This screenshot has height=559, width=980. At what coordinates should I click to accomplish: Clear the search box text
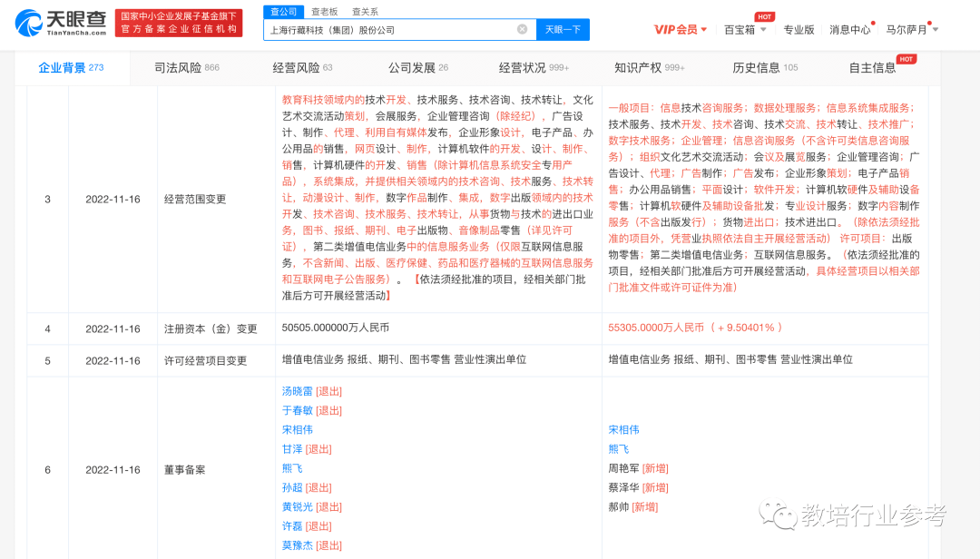click(522, 29)
